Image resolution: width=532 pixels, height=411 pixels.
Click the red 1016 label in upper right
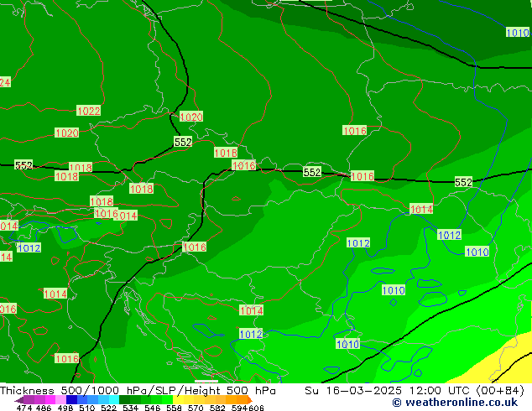[354, 131]
